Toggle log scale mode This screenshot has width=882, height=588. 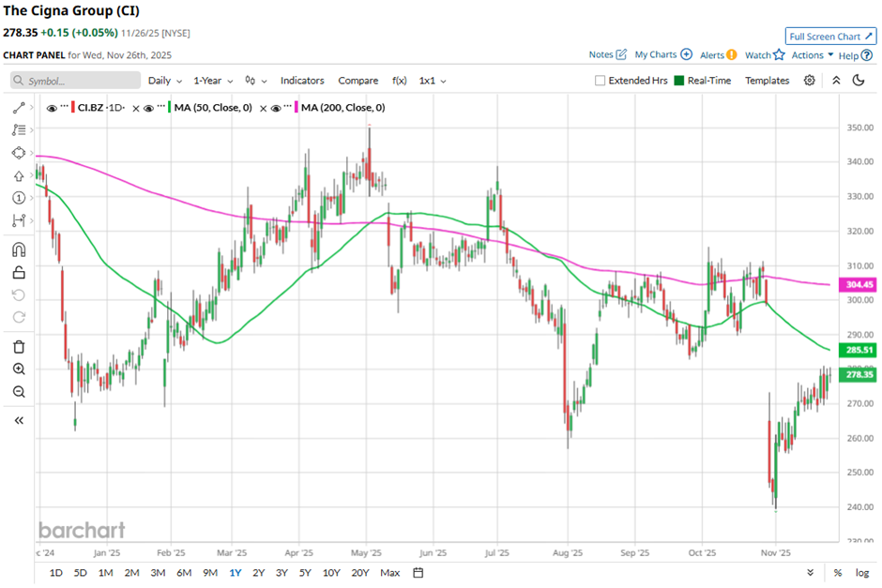(x=862, y=573)
